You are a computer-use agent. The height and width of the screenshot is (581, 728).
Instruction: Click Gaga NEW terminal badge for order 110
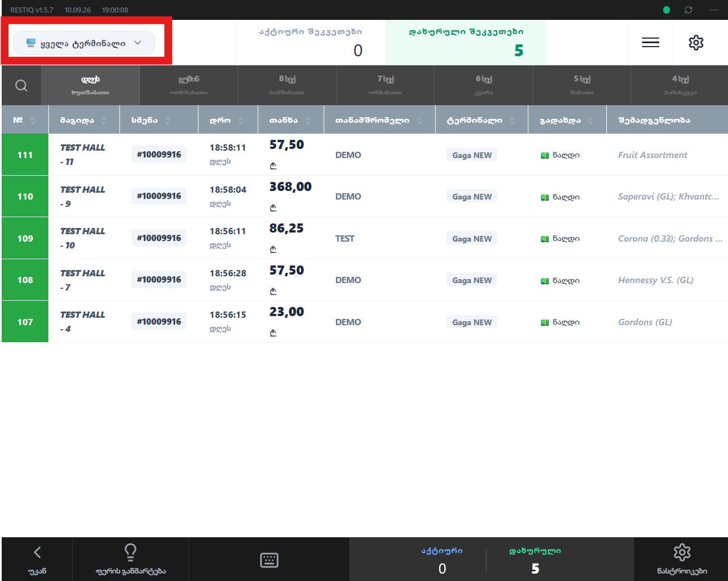coord(471,197)
